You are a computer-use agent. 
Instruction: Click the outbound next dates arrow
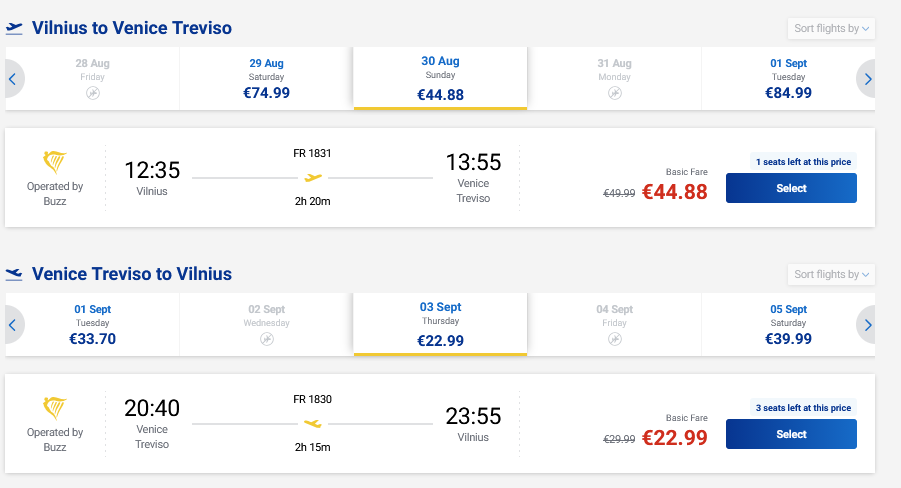(866, 79)
